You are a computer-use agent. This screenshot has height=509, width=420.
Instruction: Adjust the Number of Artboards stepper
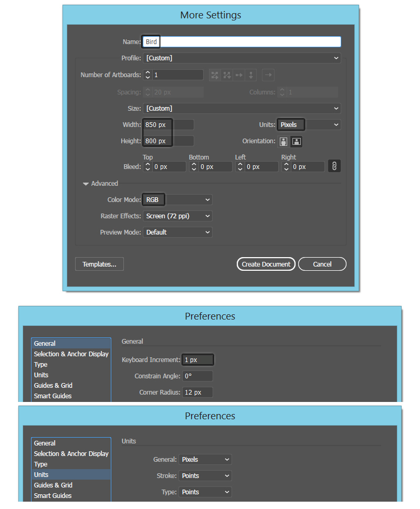[x=148, y=75]
